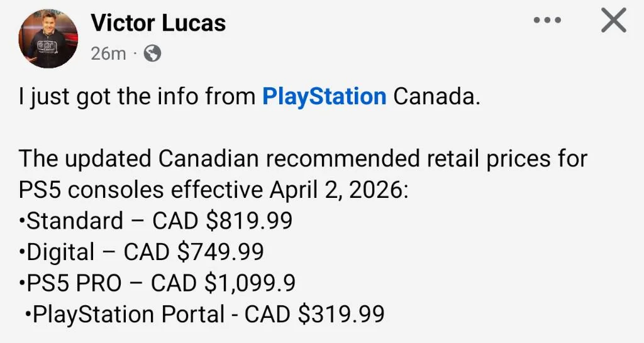Click the $319.99 Portal price

coord(341,314)
